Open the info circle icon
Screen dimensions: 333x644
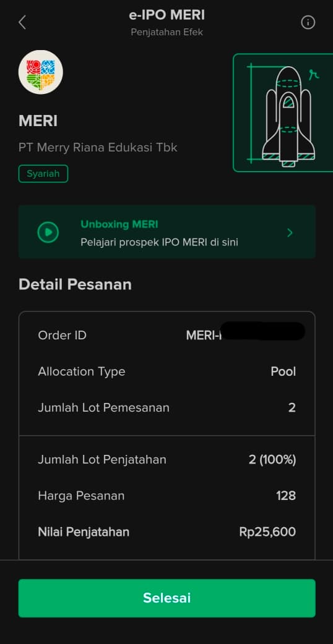(x=308, y=22)
